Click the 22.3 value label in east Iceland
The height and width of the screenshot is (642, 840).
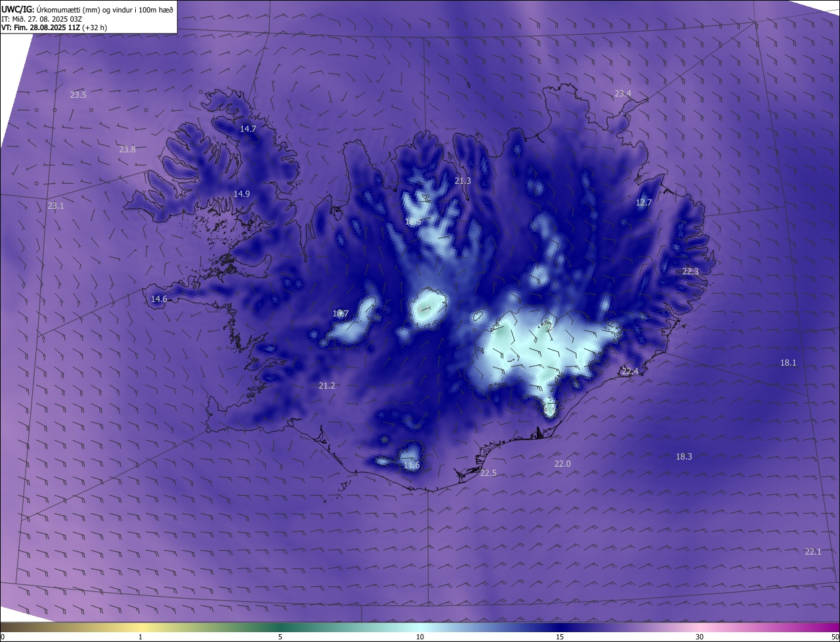pos(690,272)
